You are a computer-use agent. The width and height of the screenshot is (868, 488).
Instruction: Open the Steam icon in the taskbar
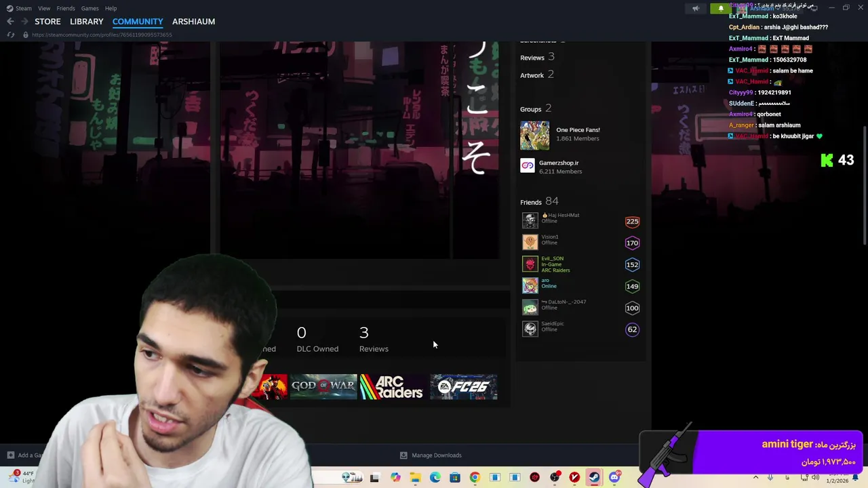point(594,478)
